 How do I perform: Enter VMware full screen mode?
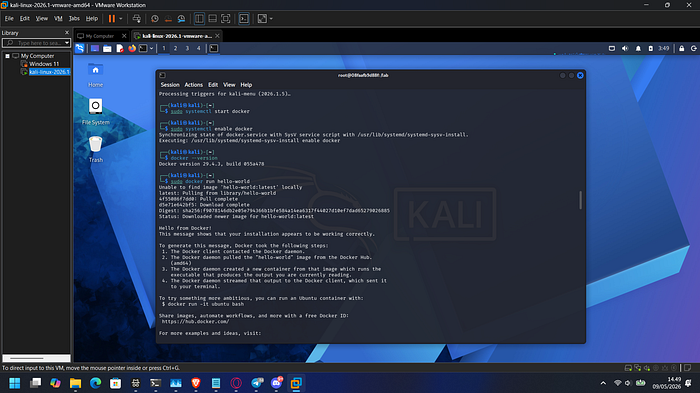click(x=226, y=19)
